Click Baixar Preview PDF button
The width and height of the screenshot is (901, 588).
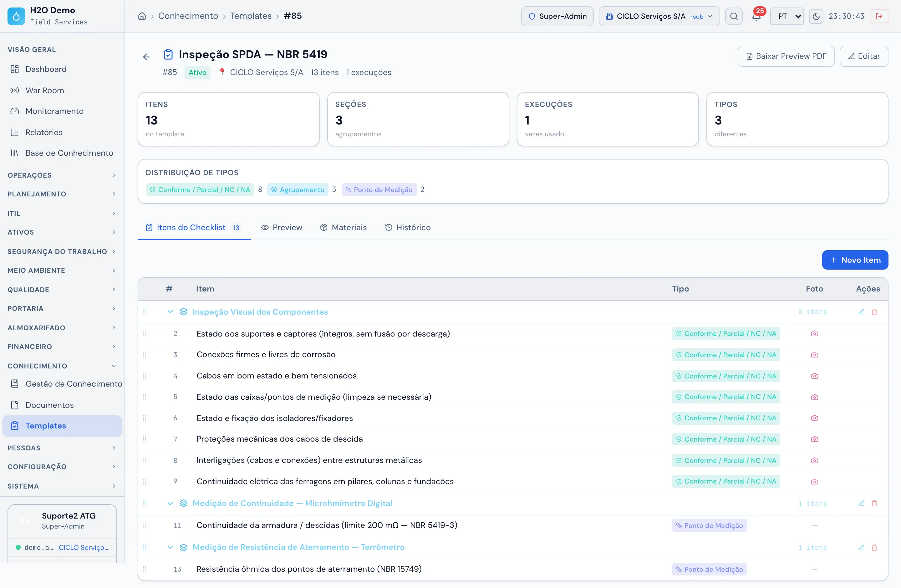coord(786,56)
